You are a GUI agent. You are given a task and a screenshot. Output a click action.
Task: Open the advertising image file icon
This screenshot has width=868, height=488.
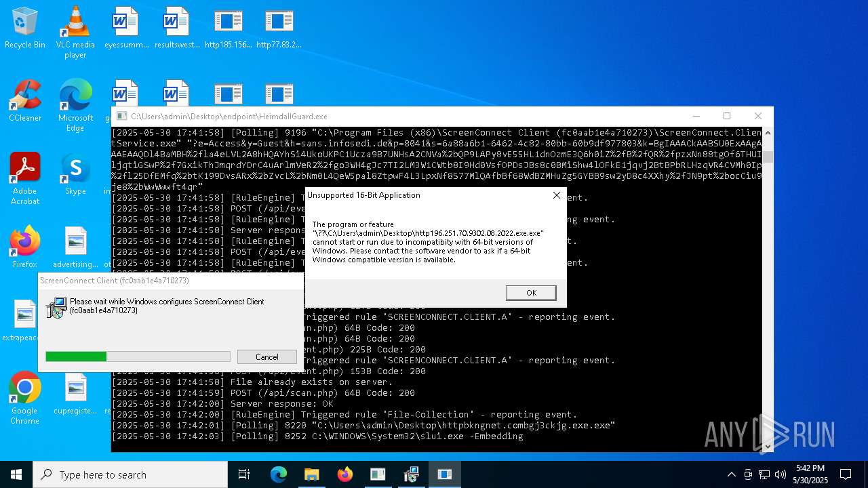75,247
